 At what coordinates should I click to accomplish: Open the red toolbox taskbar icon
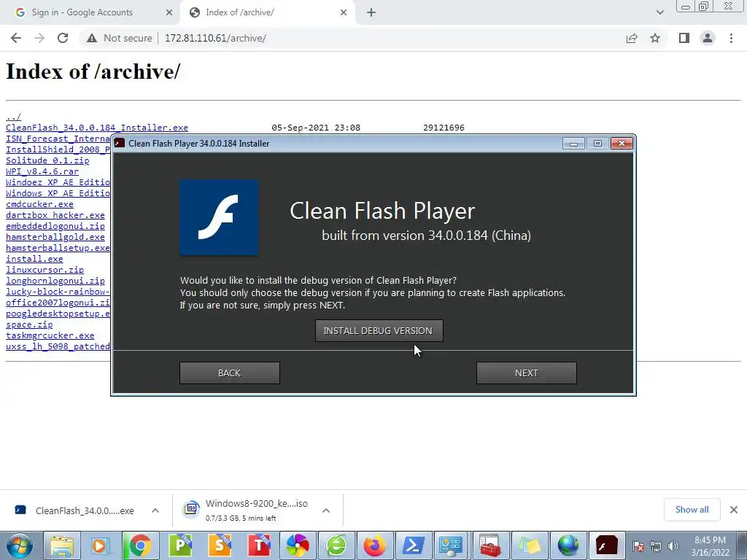(x=490, y=545)
